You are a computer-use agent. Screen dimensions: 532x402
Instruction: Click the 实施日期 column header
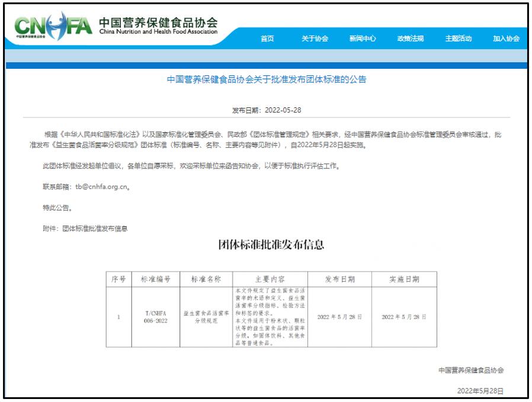tap(404, 279)
